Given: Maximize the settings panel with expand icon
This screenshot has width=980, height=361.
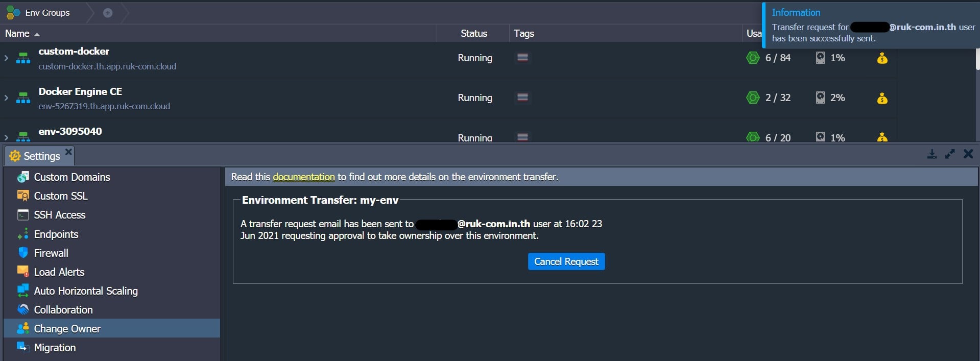Looking at the screenshot, I should tap(950, 154).
